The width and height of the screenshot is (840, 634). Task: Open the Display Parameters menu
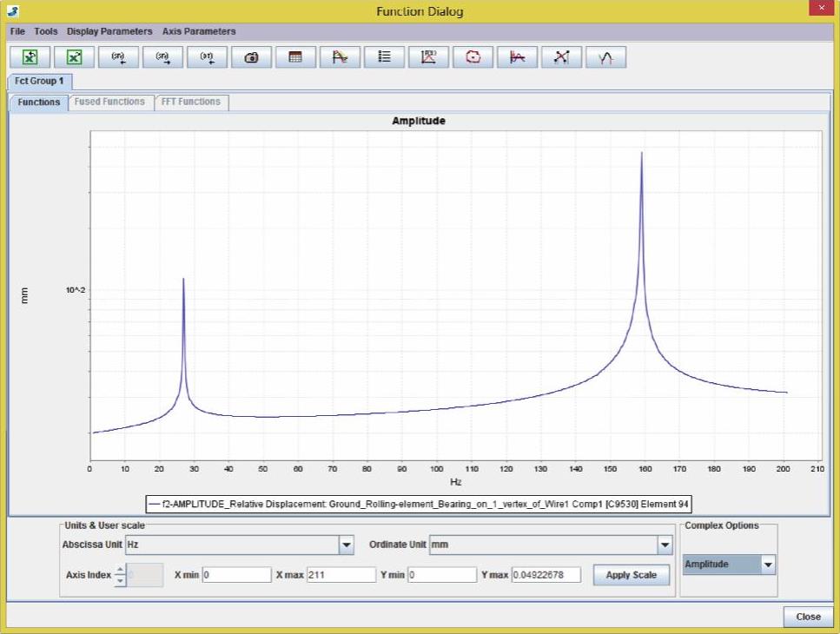click(x=109, y=31)
